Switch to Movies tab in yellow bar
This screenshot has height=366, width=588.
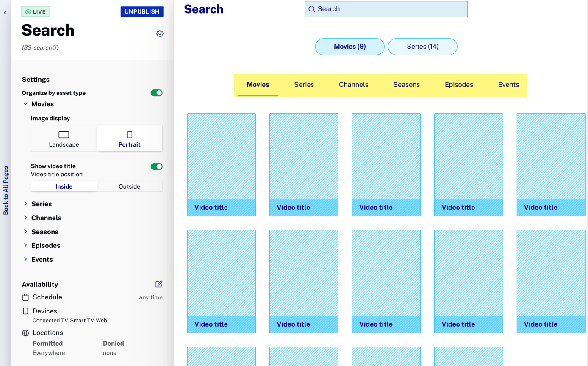tap(258, 85)
